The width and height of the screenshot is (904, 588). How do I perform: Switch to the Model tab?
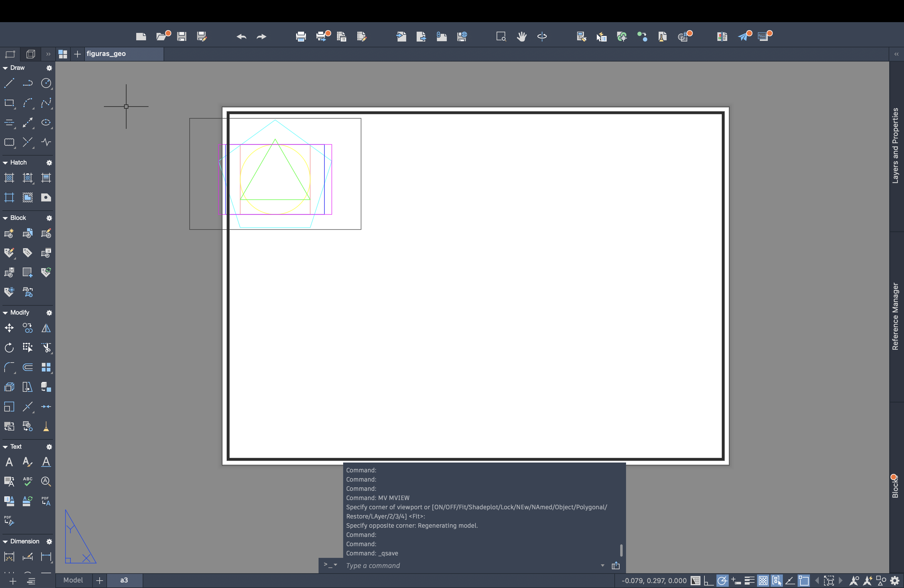click(73, 580)
